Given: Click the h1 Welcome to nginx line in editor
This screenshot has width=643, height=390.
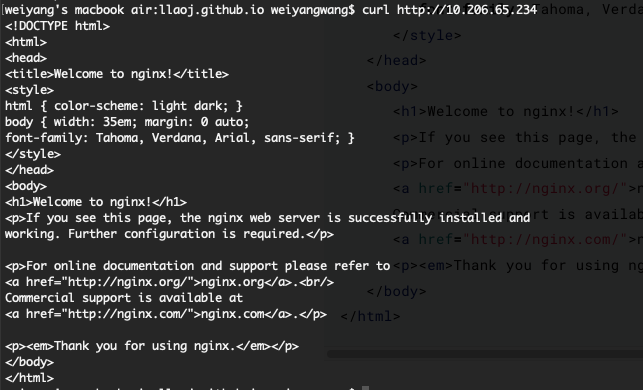Looking at the screenshot, I should (506, 111).
